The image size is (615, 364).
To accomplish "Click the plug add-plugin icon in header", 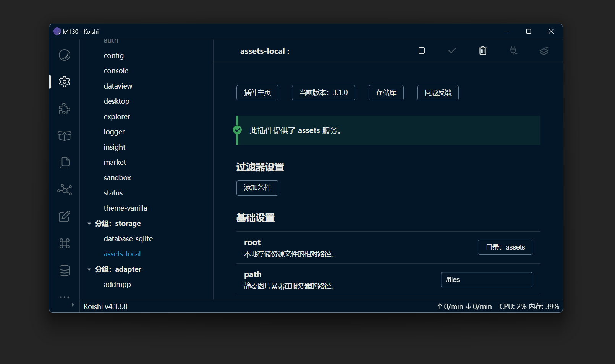I will pyautogui.click(x=513, y=51).
